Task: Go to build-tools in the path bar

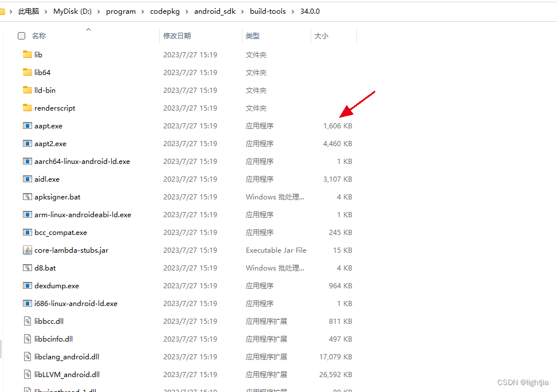Action: [268, 11]
